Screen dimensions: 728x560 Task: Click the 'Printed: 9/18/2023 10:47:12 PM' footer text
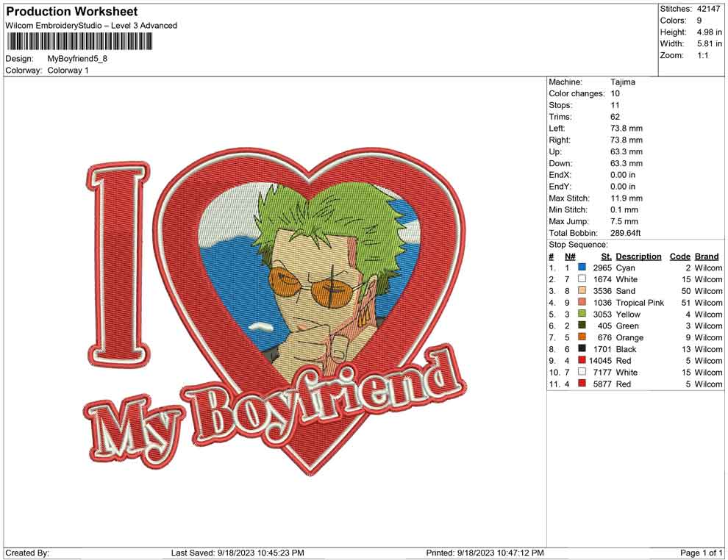[485, 553]
